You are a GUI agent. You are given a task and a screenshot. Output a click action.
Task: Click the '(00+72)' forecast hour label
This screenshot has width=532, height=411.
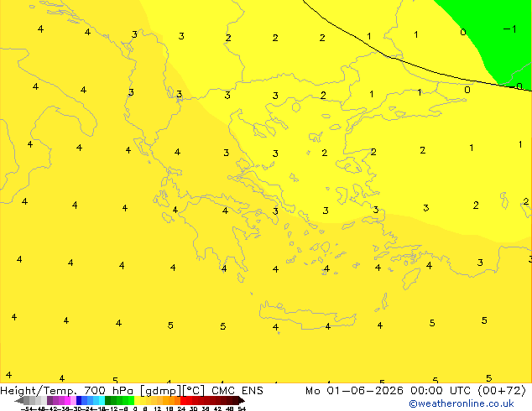pyautogui.click(x=502, y=391)
